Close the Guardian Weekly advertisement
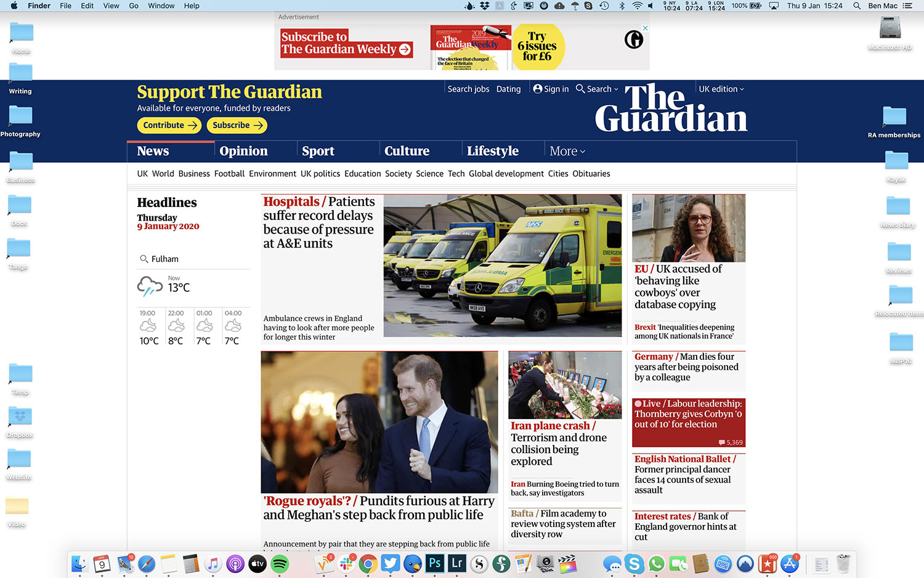Viewport: 924px width, 578px height. (x=645, y=28)
